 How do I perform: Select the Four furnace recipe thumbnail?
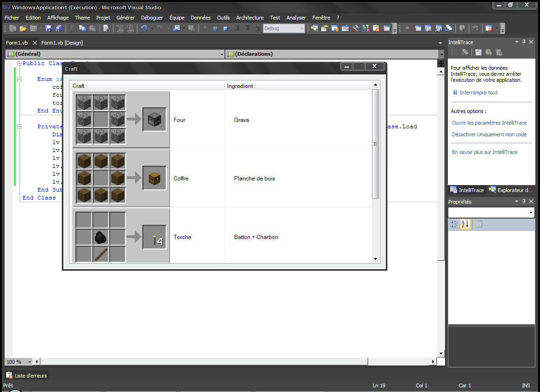point(121,120)
